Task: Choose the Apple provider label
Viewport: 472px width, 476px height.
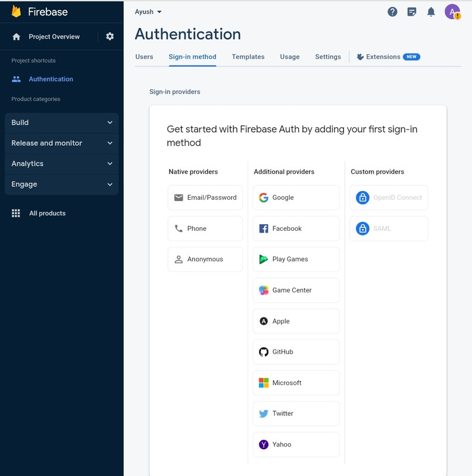Action: pos(281,321)
